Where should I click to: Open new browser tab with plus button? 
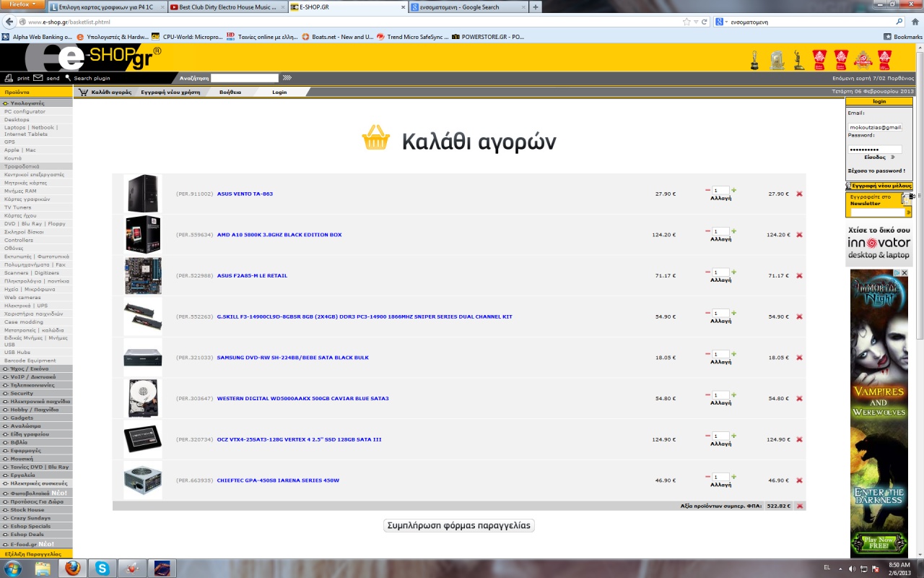[x=536, y=7]
